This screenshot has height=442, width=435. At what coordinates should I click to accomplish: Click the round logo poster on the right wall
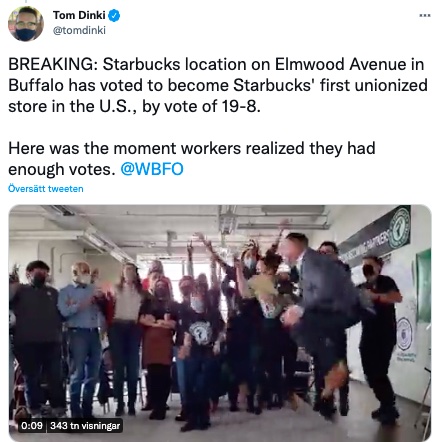point(404,333)
